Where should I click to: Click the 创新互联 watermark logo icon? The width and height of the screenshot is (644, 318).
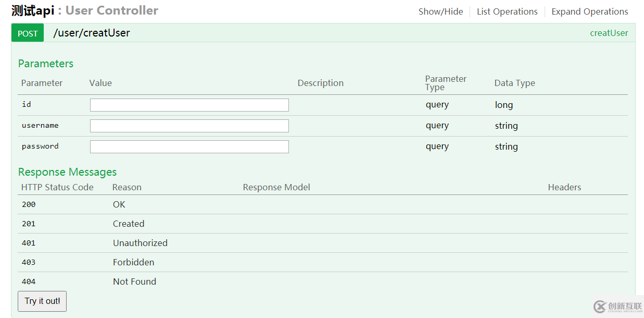600,307
